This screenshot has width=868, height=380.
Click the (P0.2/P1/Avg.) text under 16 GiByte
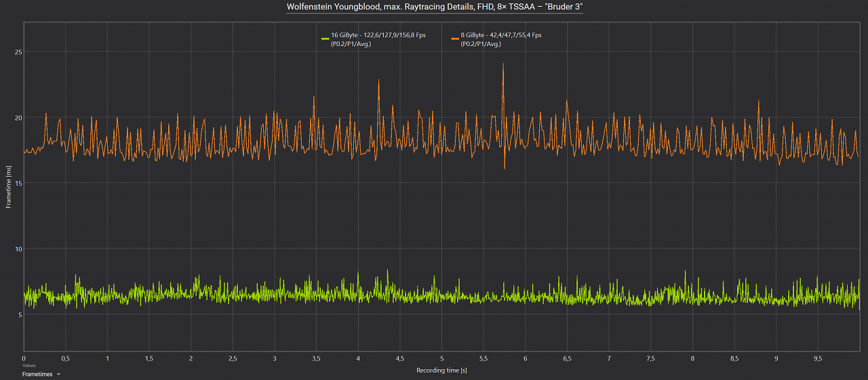point(351,44)
